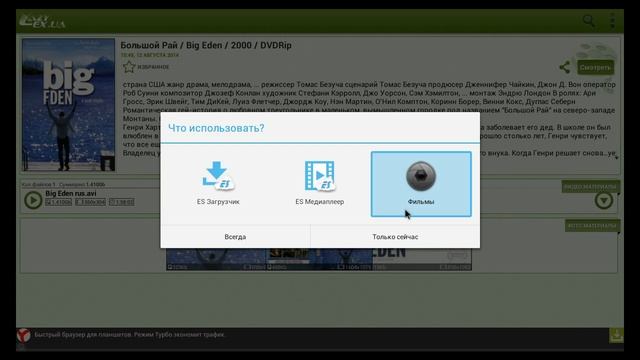The image size is (640, 360).
Task: Tap the Что использовать? dialog title
Action: tap(216, 128)
